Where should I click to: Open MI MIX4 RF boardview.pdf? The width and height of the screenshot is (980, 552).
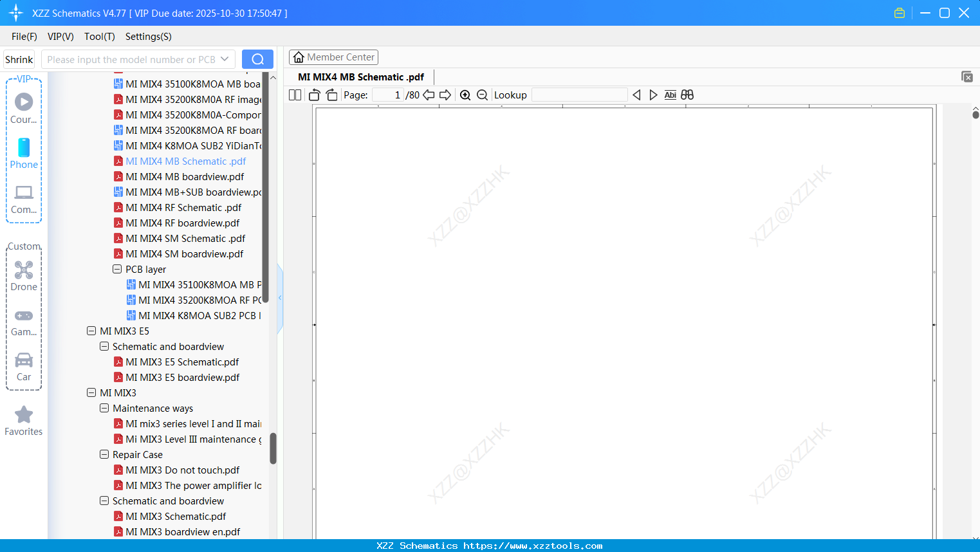point(183,223)
